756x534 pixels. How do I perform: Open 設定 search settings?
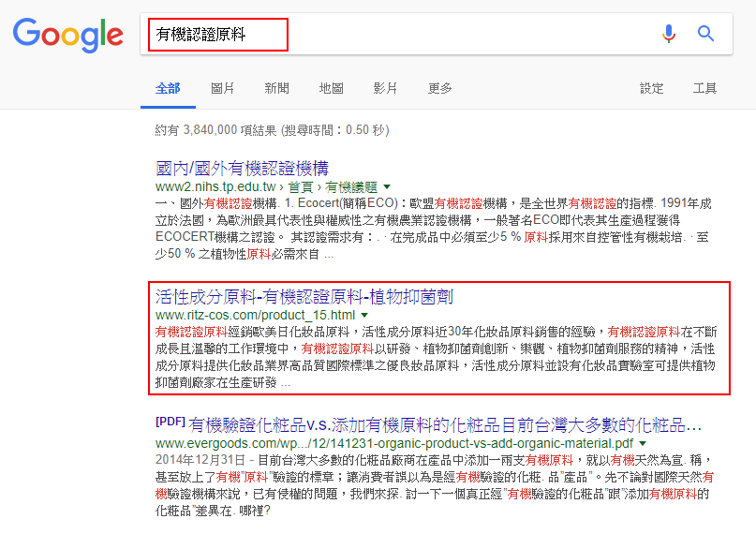pyautogui.click(x=651, y=88)
